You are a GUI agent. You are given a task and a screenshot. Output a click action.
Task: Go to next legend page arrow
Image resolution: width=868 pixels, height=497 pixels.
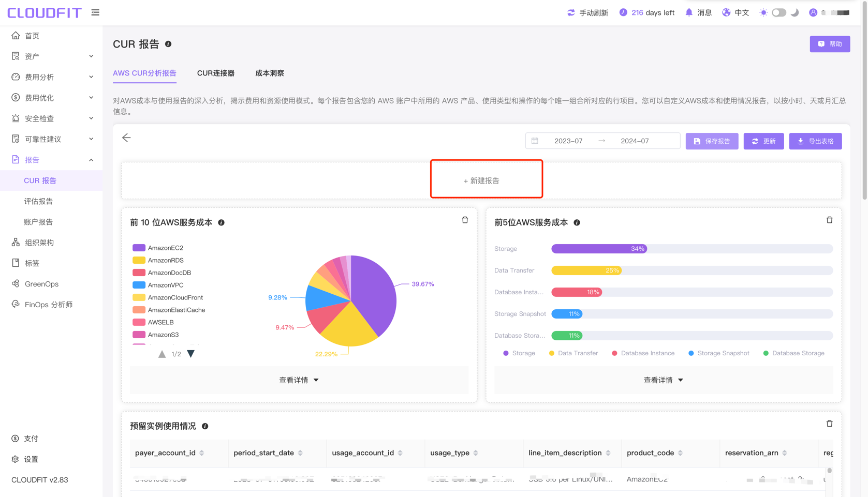[191, 354]
